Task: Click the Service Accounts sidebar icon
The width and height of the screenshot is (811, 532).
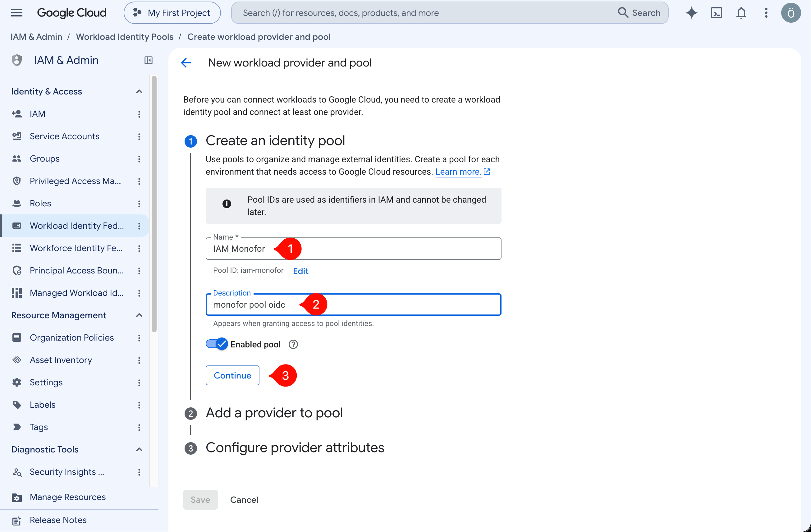Action: tap(17, 136)
